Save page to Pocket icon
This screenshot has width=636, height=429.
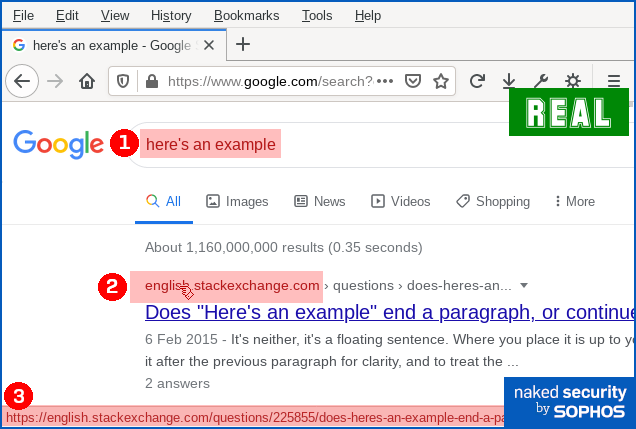[x=413, y=81]
